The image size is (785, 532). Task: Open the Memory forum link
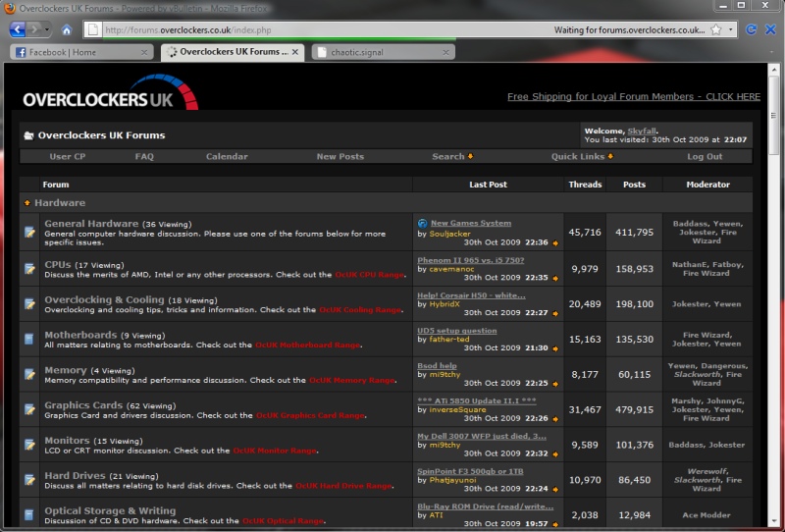pyautogui.click(x=66, y=370)
